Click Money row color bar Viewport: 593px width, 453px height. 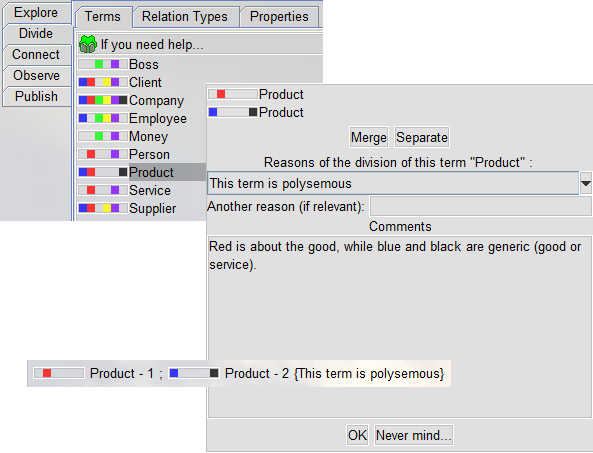[103, 136]
